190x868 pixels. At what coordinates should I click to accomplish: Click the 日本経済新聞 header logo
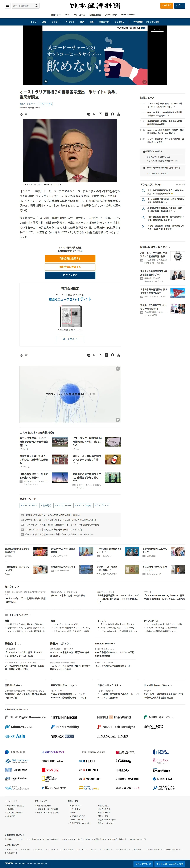[95, 6]
